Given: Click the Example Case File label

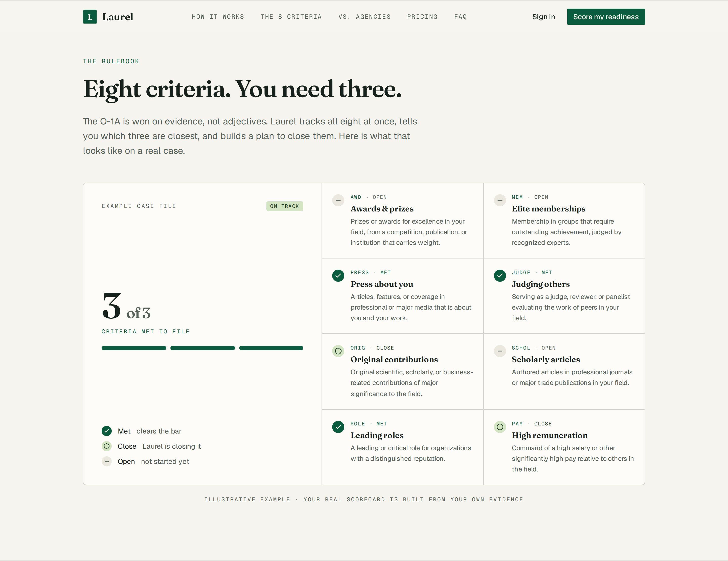Looking at the screenshot, I should (139, 206).
